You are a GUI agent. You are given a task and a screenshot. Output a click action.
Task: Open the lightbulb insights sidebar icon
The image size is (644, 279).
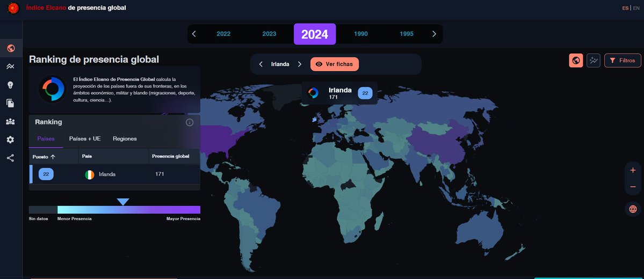[x=10, y=85]
